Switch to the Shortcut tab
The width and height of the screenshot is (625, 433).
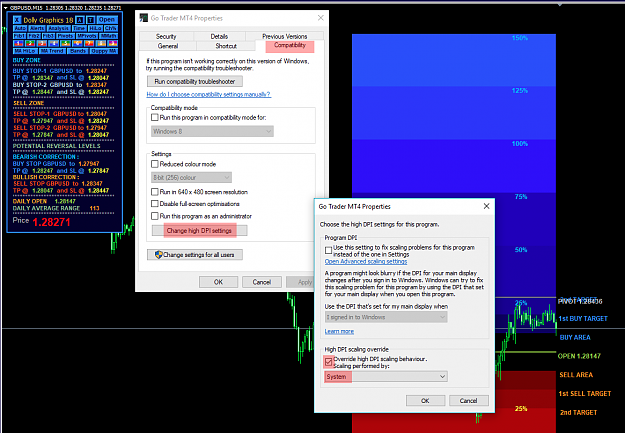[x=226, y=46]
